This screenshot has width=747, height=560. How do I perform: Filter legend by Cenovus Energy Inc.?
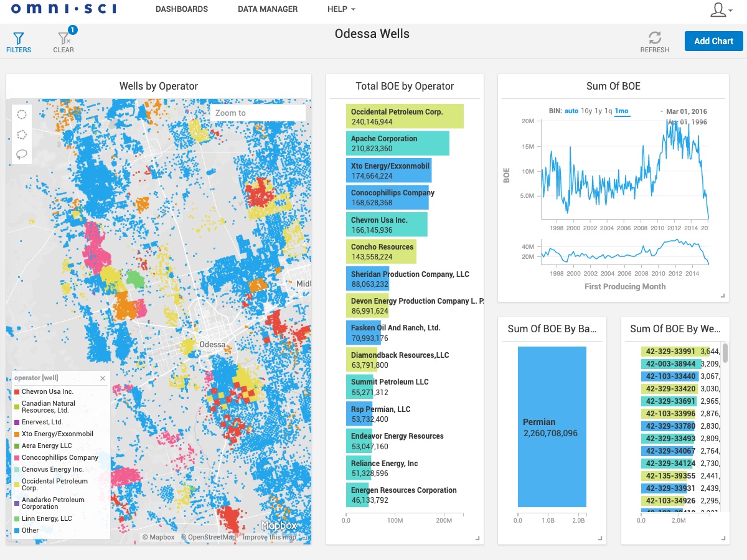(x=49, y=469)
